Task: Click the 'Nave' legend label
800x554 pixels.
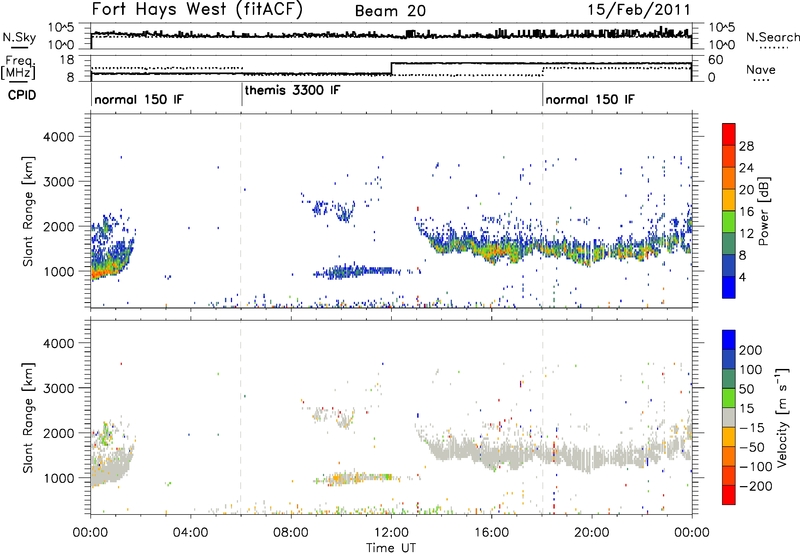Action: click(x=761, y=70)
